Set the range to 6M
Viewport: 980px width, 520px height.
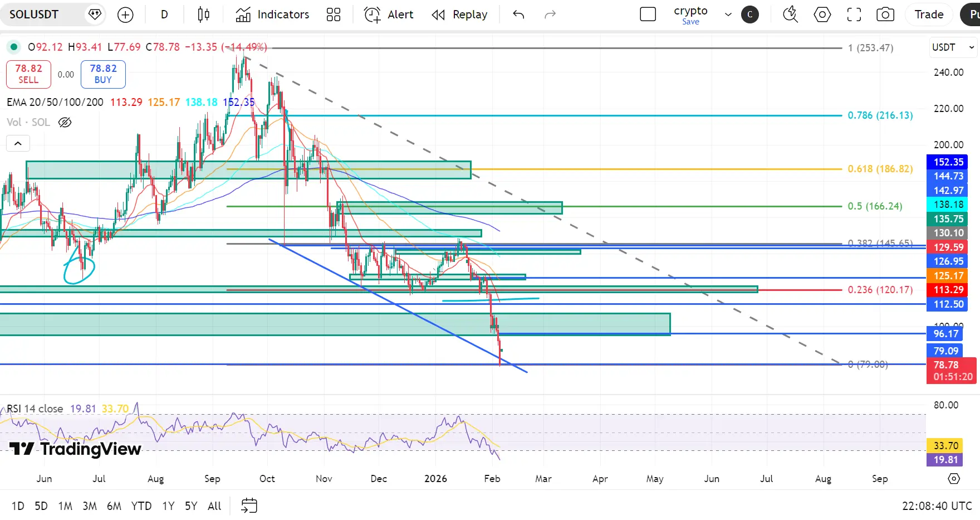coord(114,506)
